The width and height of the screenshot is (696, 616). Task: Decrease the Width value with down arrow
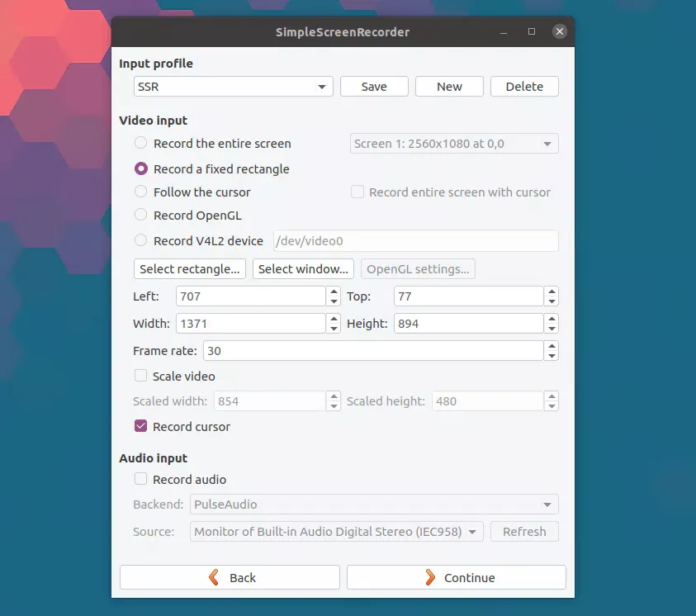pyautogui.click(x=334, y=329)
